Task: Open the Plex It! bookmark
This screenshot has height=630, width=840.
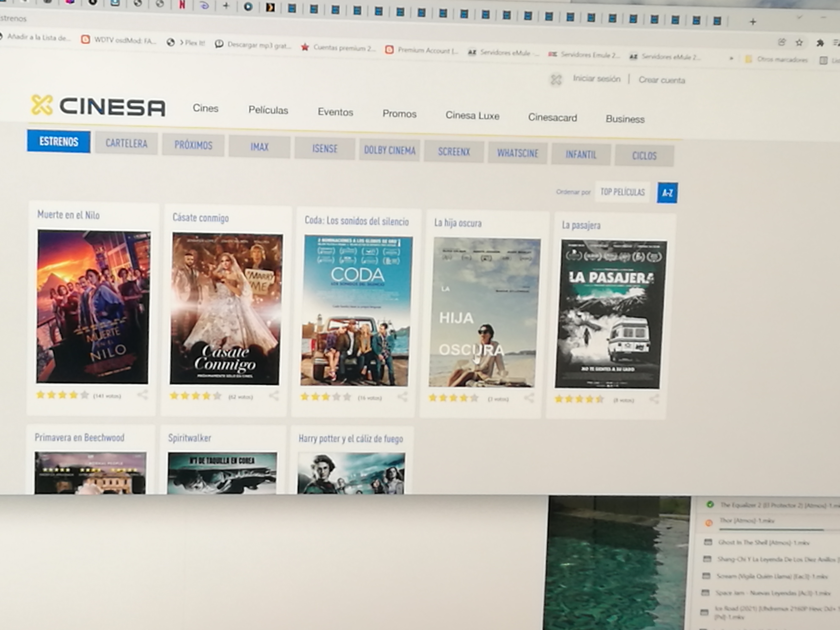Action: click(186, 43)
